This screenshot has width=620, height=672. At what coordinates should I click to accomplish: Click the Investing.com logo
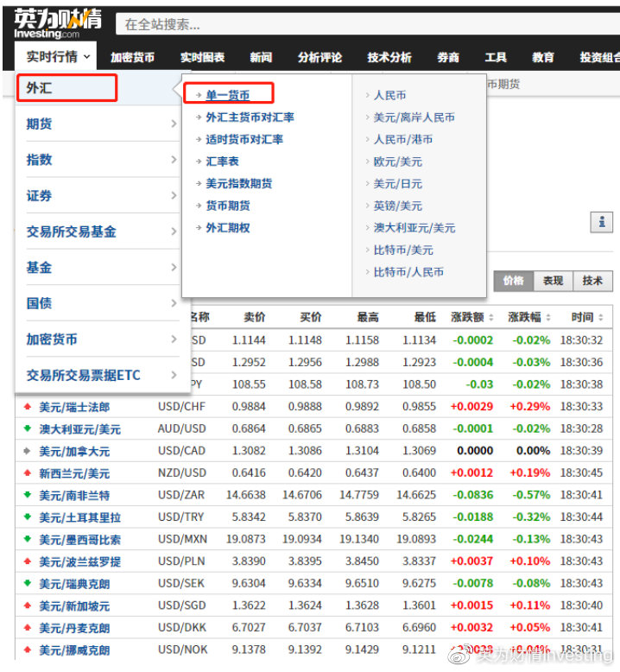tap(57, 23)
